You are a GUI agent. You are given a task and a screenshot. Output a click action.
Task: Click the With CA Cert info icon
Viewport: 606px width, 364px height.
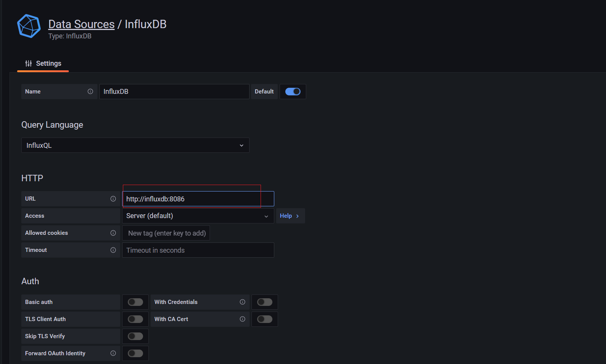242,319
